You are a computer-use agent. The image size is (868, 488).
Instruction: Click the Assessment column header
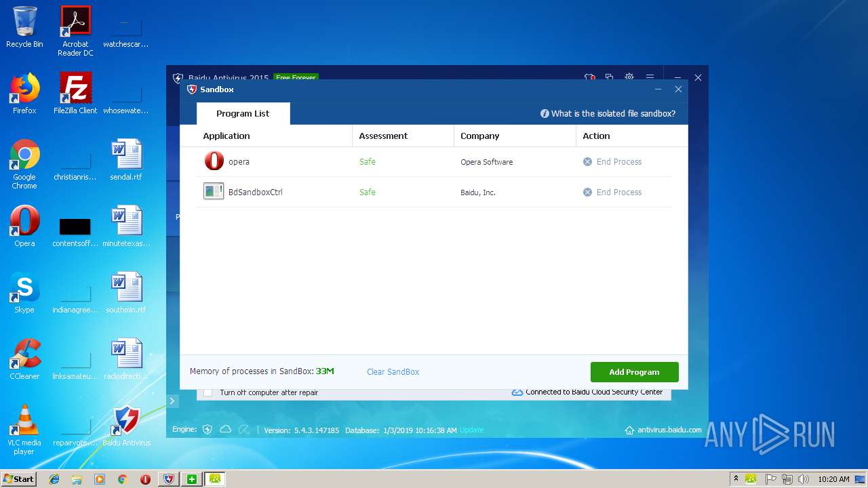click(x=383, y=136)
